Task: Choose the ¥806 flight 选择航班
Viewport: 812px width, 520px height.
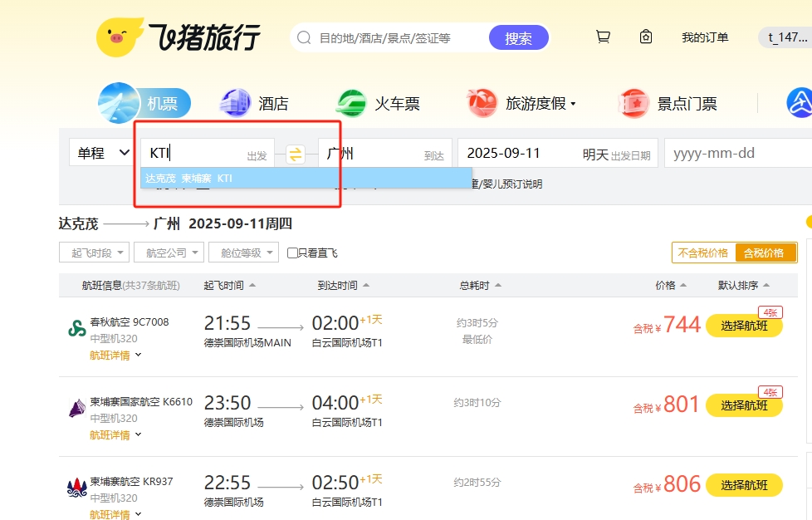Action: tap(744, 485)
